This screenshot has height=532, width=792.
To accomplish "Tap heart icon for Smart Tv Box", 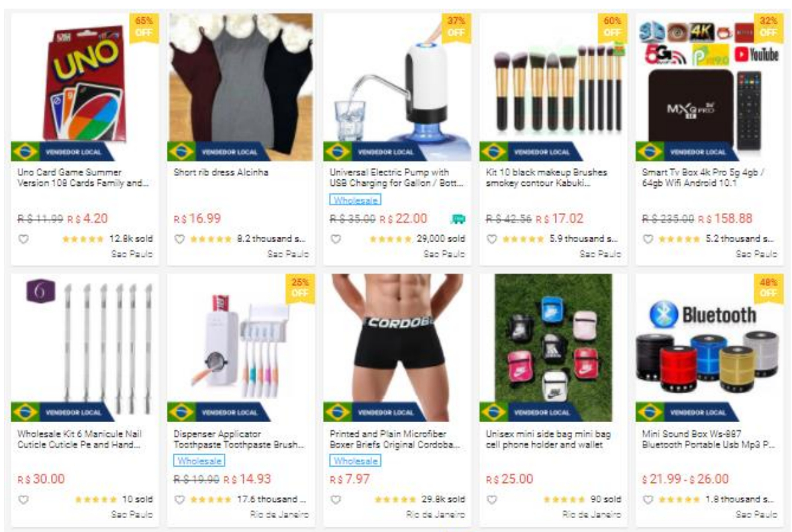I will (648, 240).
